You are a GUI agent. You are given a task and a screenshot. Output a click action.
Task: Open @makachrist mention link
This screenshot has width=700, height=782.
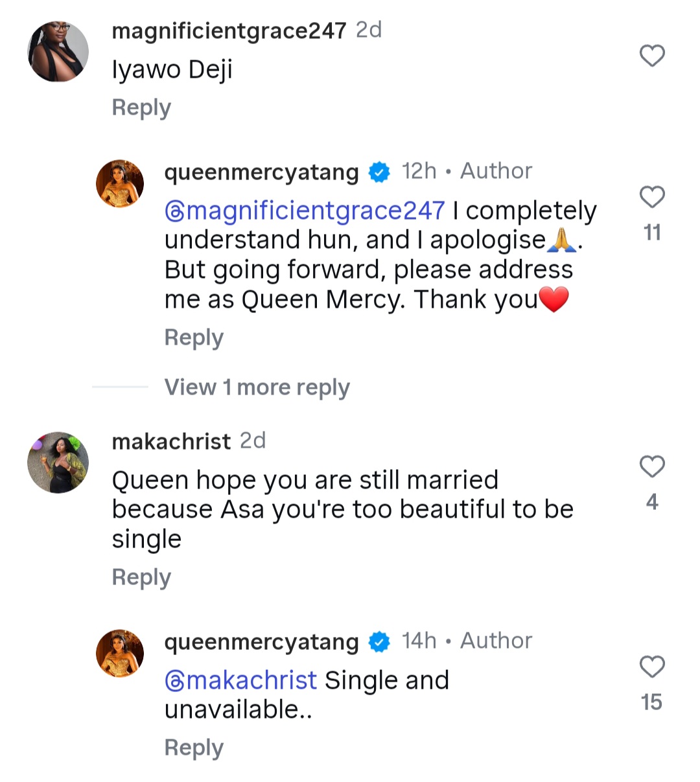point(241,680)
